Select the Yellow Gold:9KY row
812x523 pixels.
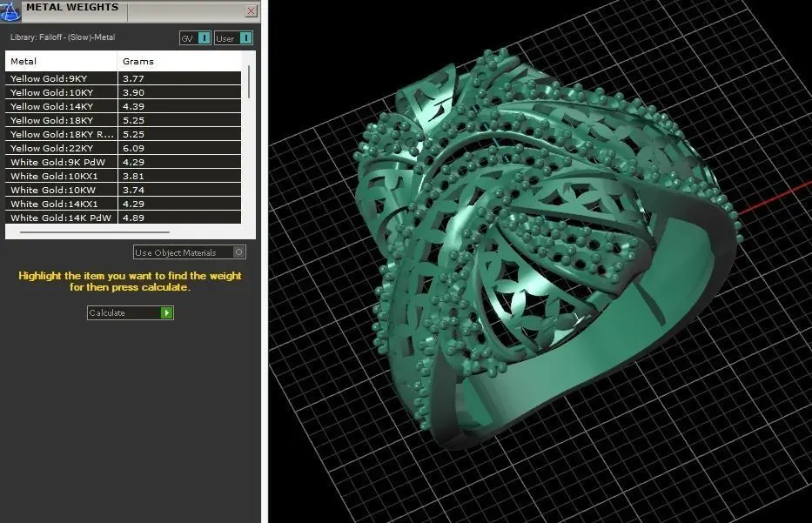tap(124, 78)
